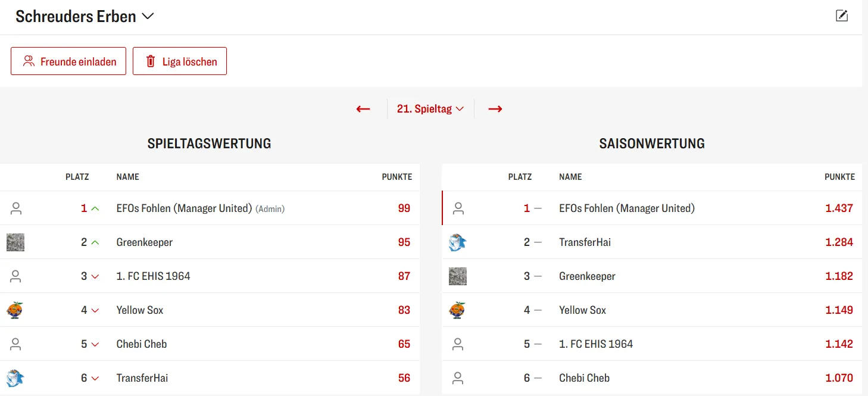
Task: Click Greenkeeper avatar in Saisonwertung
Action: (458, 276)
